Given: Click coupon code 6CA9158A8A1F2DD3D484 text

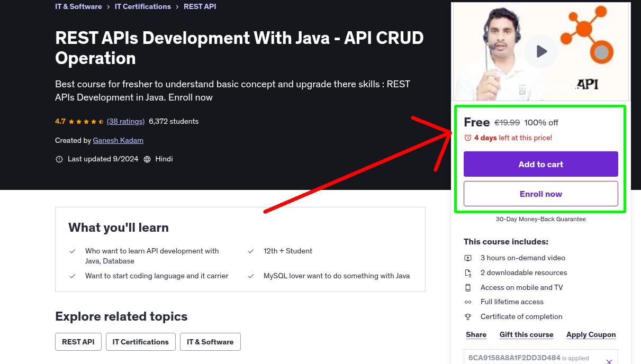Looking at the screenshot, I should point(514,358).
